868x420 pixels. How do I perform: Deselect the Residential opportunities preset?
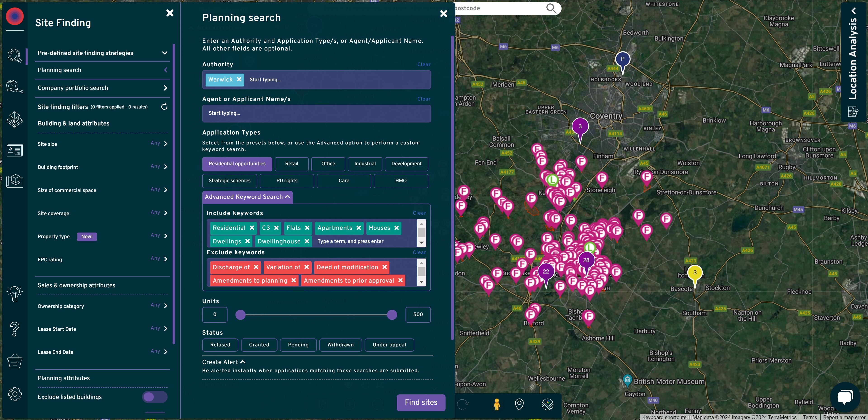click(x=237, y=164)
